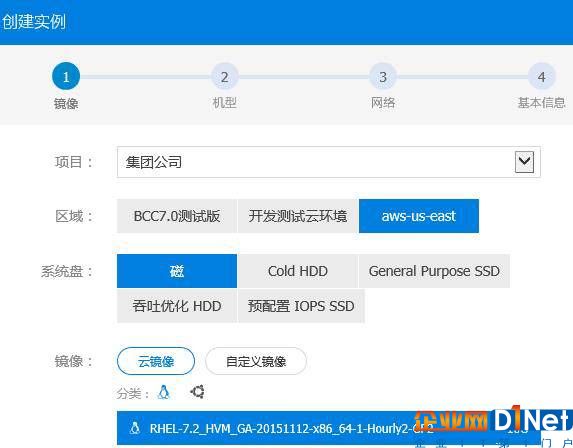573x448 pixels.
Task: Go to step 4 基本信息 circle
Action: [542, 77]
